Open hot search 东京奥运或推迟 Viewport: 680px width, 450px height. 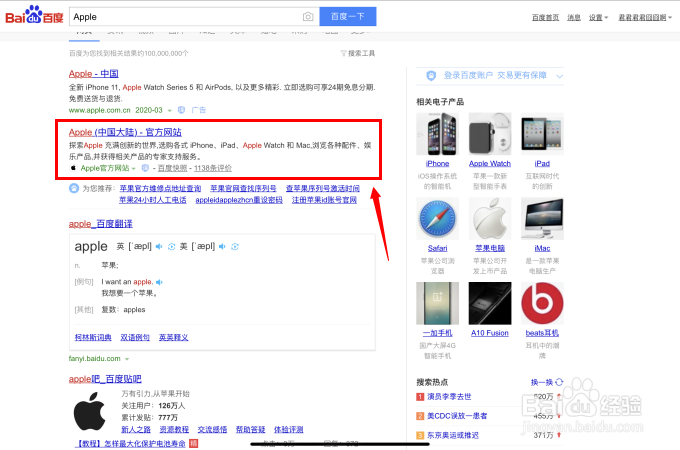pyautogui.click(x=453, y=435)
